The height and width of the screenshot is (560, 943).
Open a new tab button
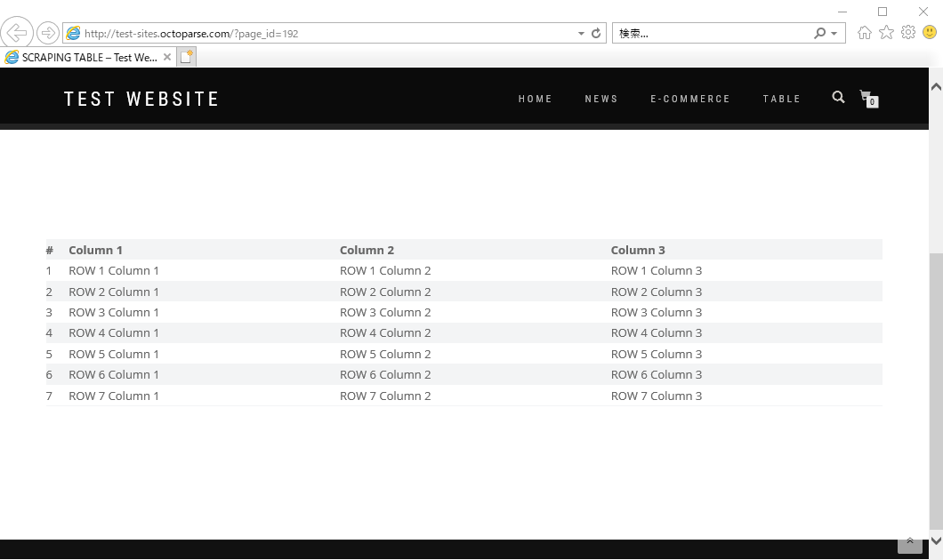coord(187,57)
